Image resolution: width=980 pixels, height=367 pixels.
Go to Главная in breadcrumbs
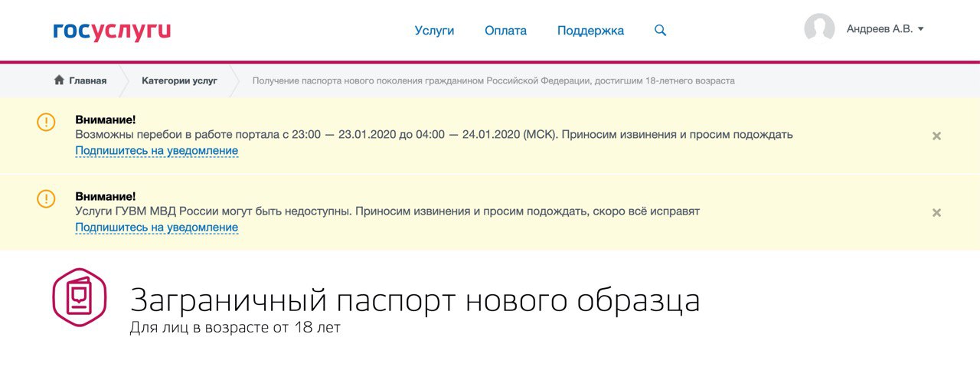coord(80,80)
